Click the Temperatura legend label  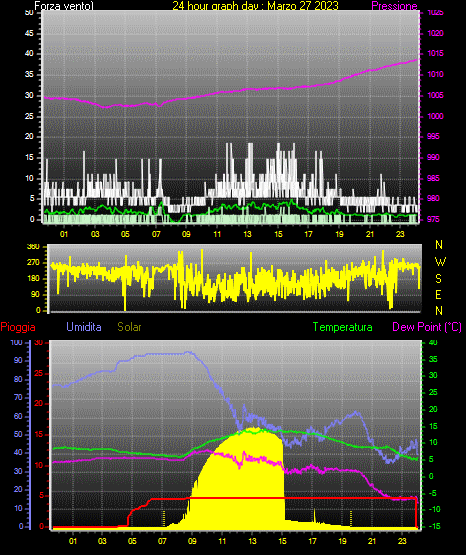point(342,327)
